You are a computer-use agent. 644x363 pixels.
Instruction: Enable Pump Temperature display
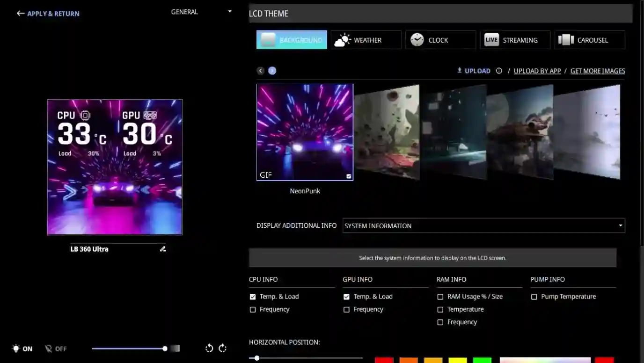[534, 296]
